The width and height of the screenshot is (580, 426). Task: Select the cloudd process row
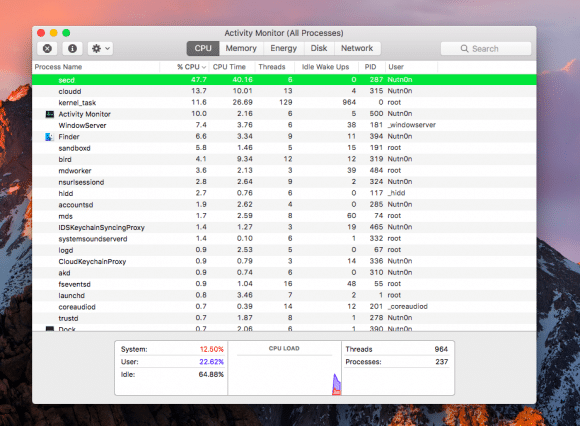pyautogui.click(x=284, y=91)
